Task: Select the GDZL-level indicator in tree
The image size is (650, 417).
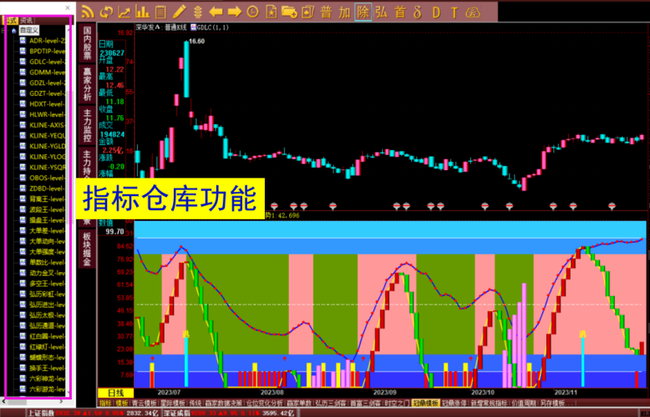Action: point(47,83)
